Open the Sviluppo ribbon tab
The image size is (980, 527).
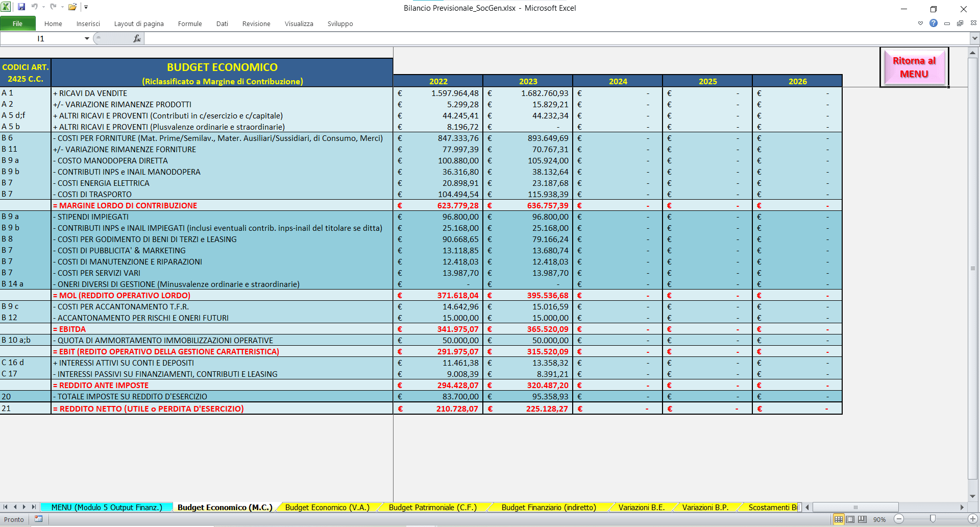340,23
